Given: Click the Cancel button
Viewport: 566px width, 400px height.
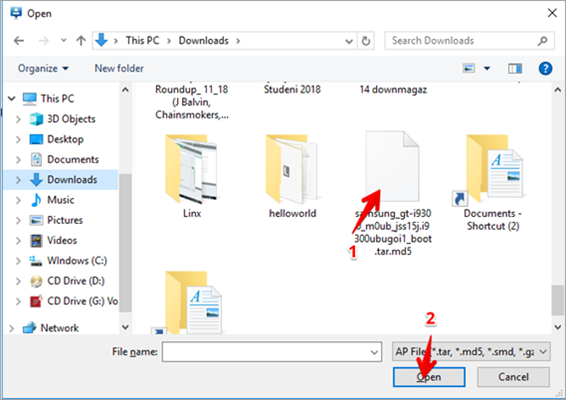Looking at the screenshot, I should (513, 377).
